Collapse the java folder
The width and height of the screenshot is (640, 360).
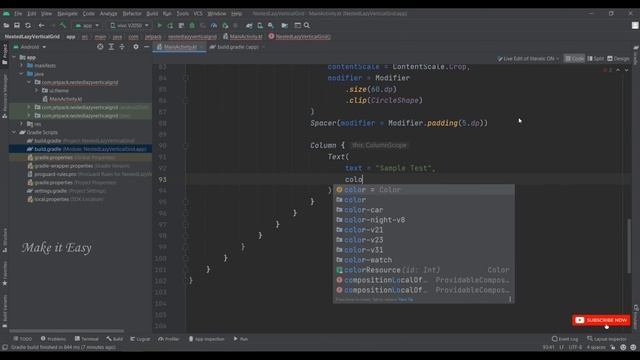point(22,74)
